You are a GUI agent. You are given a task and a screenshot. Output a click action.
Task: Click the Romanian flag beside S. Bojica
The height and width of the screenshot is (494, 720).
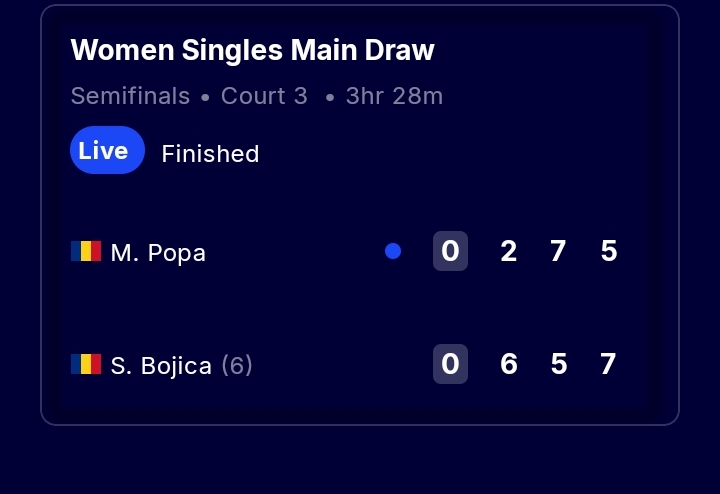[86, 364]
